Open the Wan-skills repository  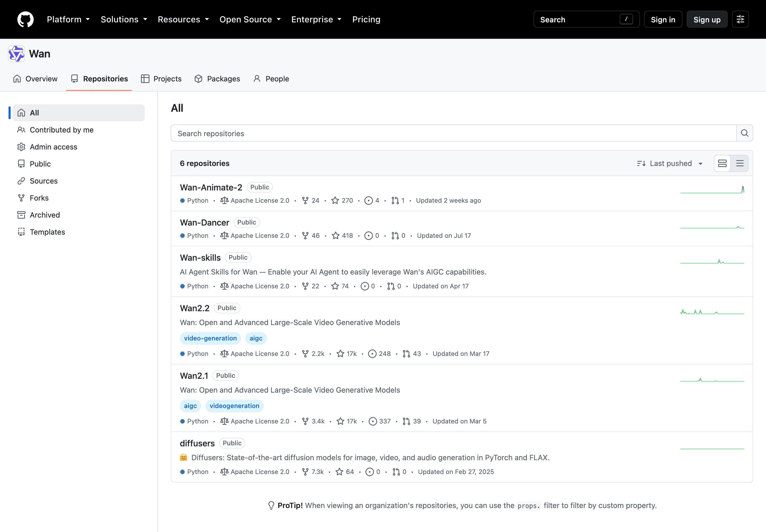coord(200,258)
